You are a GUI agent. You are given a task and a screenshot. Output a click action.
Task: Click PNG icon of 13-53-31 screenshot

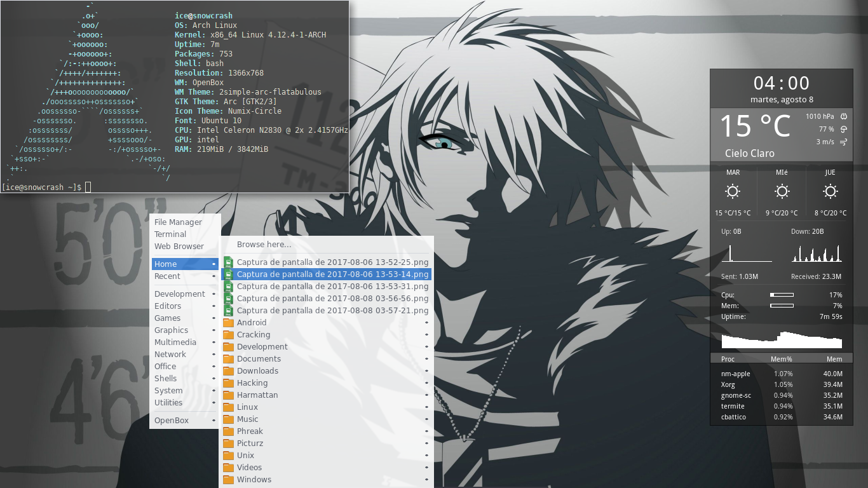click(229, 286)
